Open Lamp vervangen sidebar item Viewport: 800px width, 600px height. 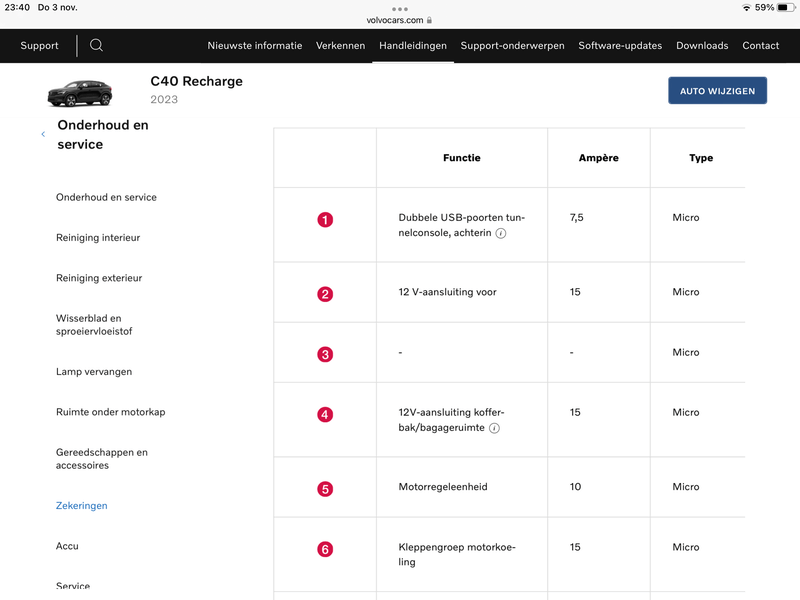94,372
